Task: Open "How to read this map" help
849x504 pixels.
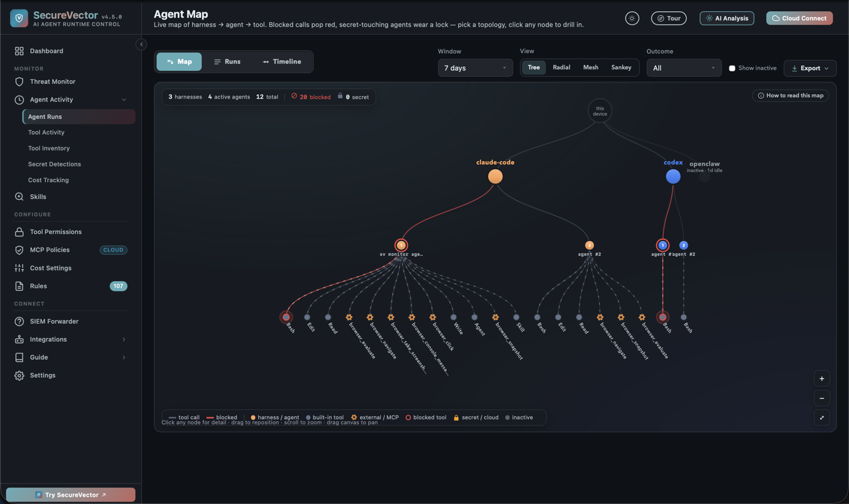Action: [790, 95]
